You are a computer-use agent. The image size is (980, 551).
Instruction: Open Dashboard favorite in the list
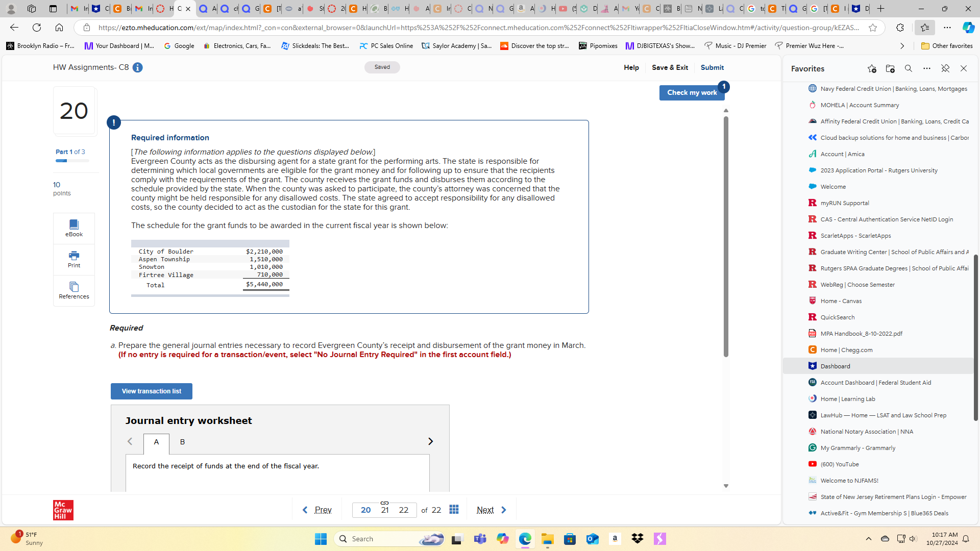click(x=835, y=366)
